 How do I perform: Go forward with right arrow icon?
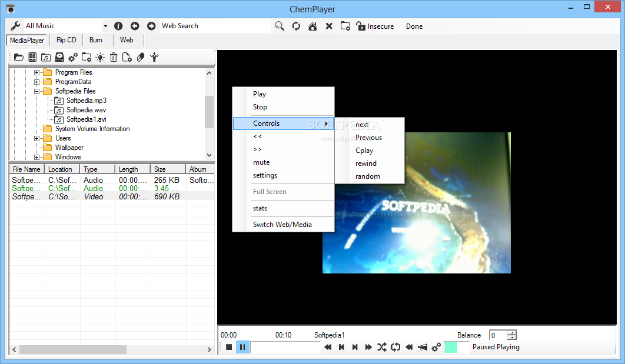tap(151, 26)
